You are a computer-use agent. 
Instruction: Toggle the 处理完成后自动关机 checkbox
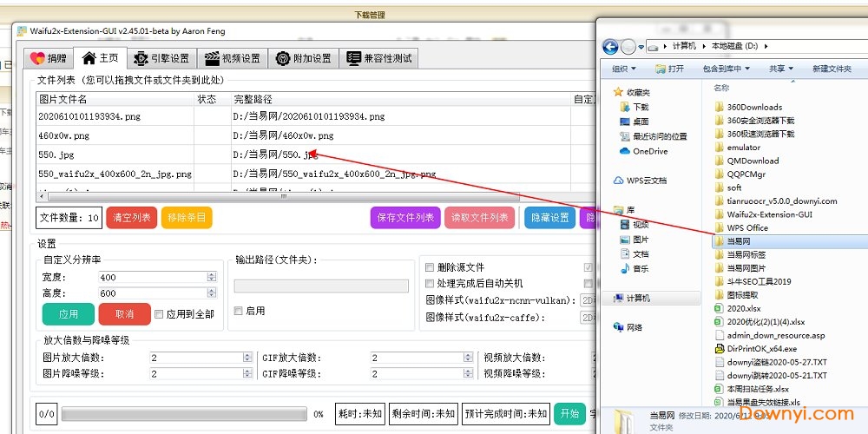(x=430, y=284)
